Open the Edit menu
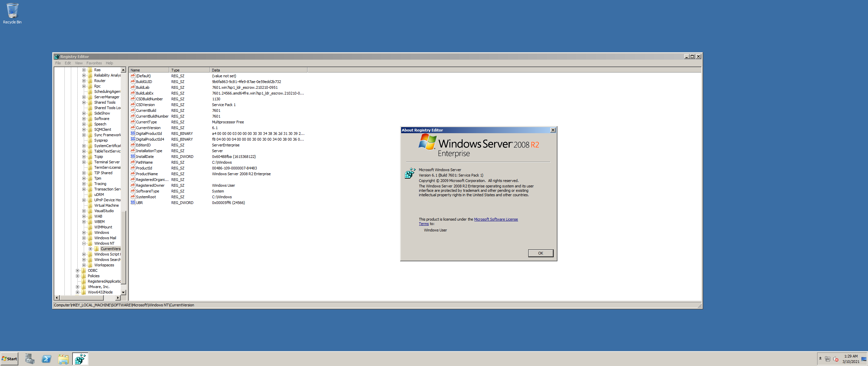The width and height of the screenshot is (868, 366). click(68, 63)
